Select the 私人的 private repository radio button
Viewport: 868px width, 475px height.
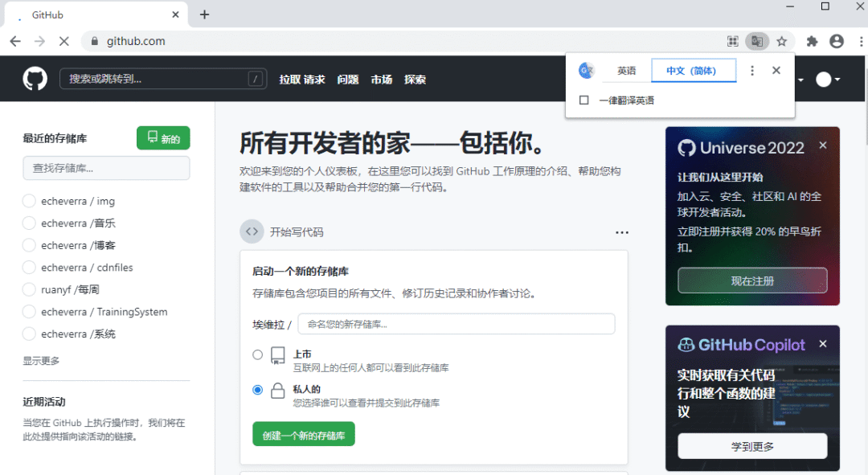pos(258,389)
